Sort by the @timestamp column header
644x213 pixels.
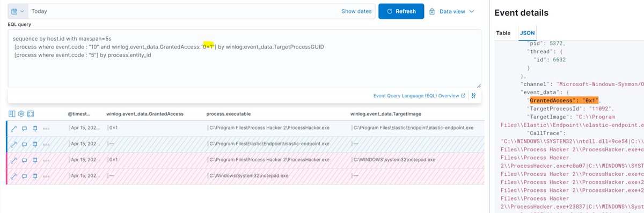coord(79,114)
